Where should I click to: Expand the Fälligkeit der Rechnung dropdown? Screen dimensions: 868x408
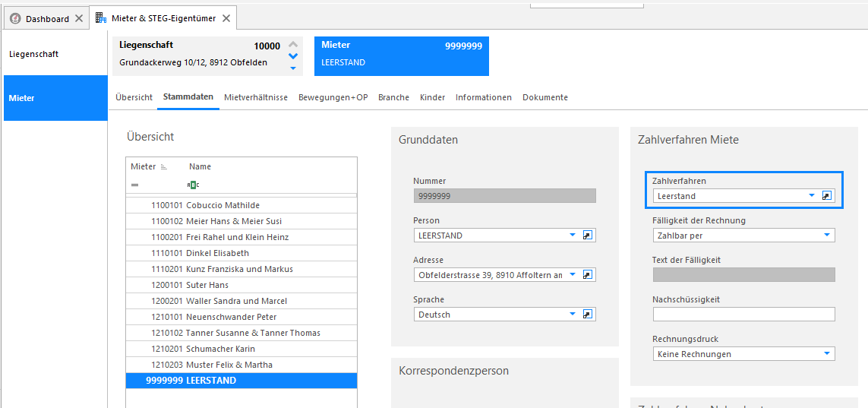coord(826,236)
